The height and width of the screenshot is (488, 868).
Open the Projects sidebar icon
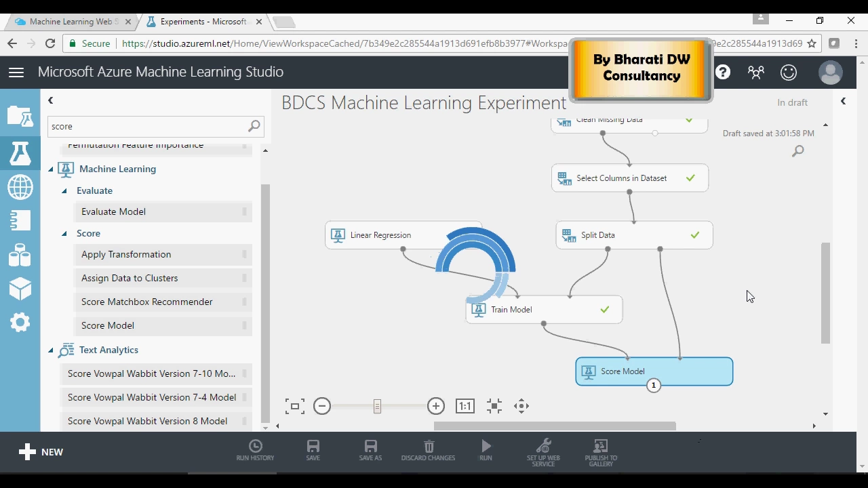[20, 116]
